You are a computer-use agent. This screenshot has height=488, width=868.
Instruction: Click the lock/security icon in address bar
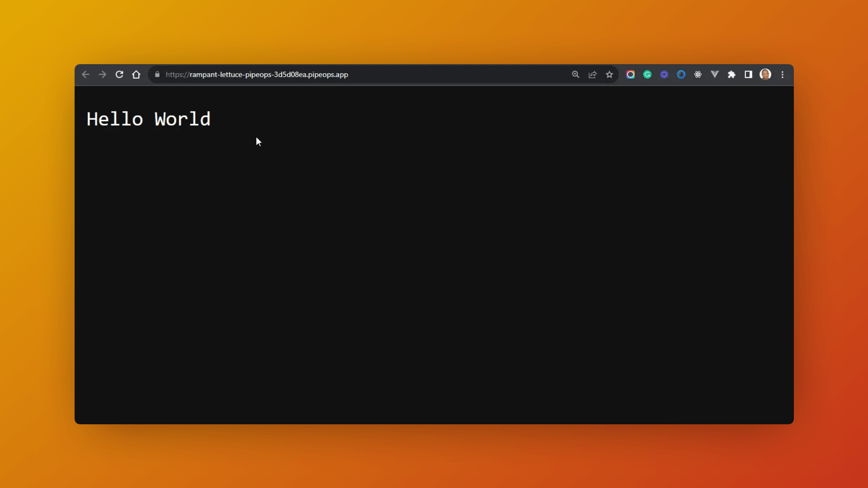pos(157,74)
